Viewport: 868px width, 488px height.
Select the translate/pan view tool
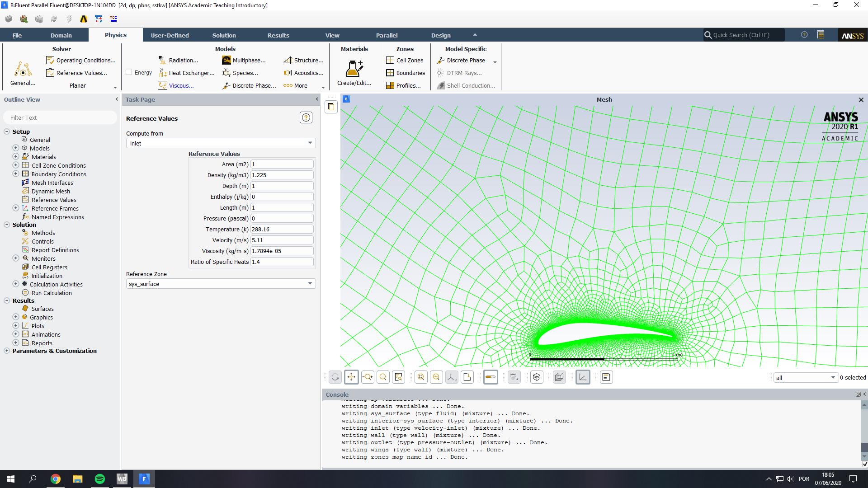pyautogui.click(x=351, y=377)
